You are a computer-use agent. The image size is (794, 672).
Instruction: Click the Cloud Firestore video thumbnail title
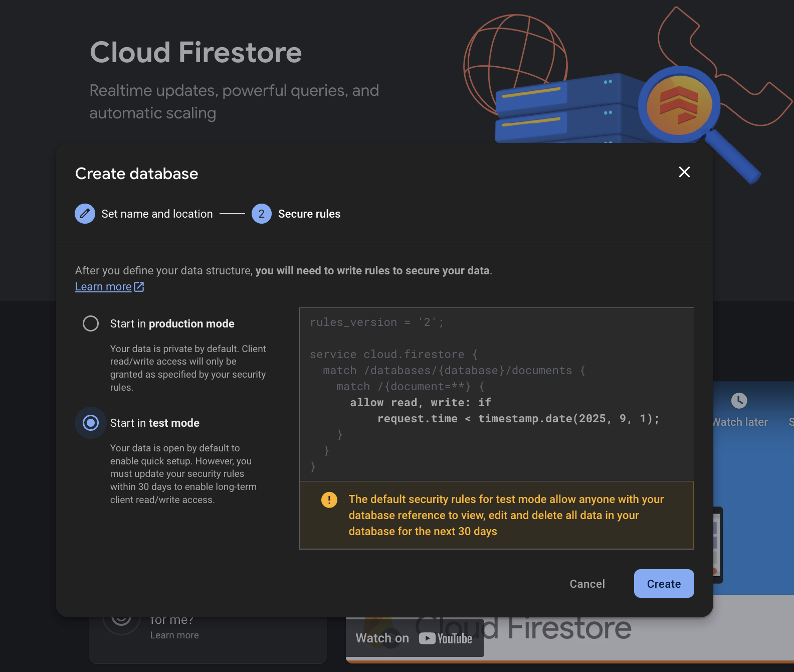pyautogui.click(x=523, y=628)
